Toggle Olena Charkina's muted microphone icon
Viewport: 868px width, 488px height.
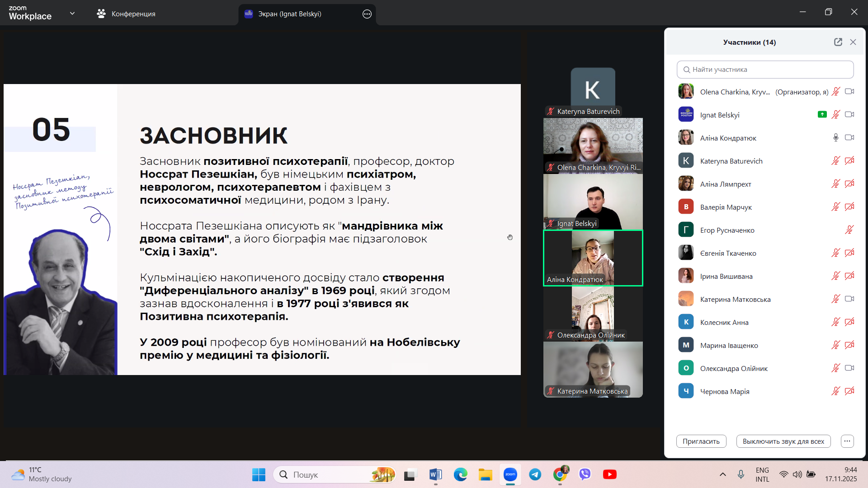(x=835, y=92)
